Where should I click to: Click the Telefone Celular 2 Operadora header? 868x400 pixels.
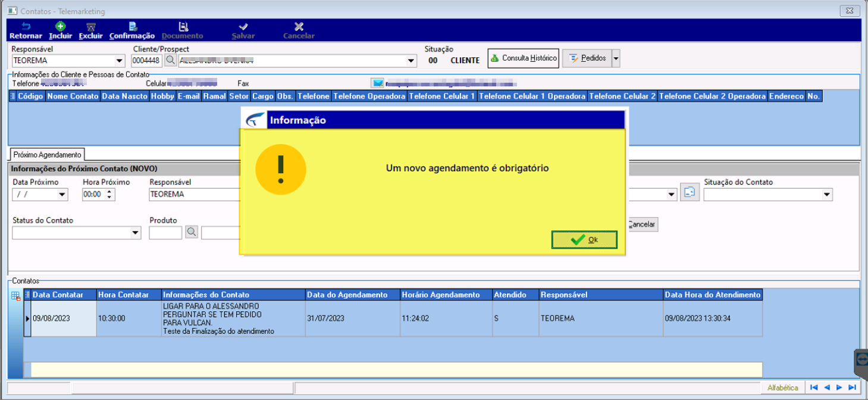click(712, 96)
